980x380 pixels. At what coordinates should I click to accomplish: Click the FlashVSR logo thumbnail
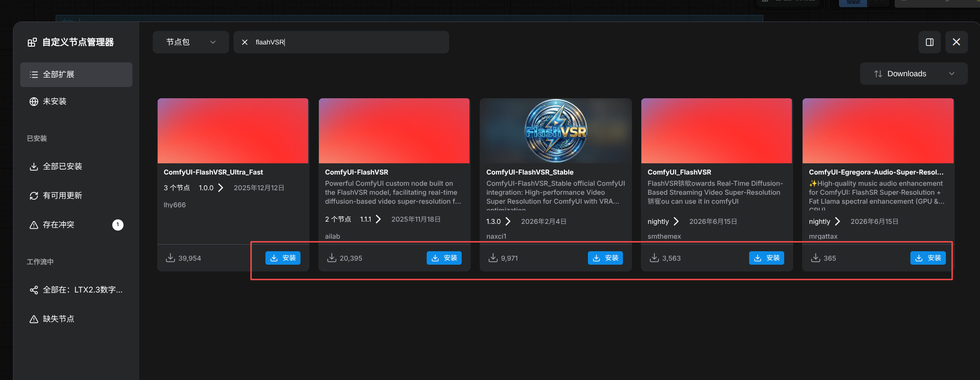tap(556, 131)
